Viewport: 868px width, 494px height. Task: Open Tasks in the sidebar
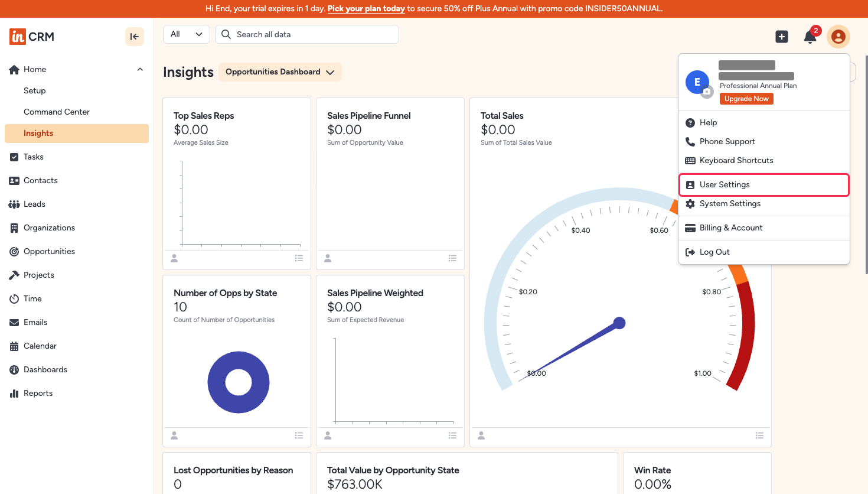pos(34,157)
